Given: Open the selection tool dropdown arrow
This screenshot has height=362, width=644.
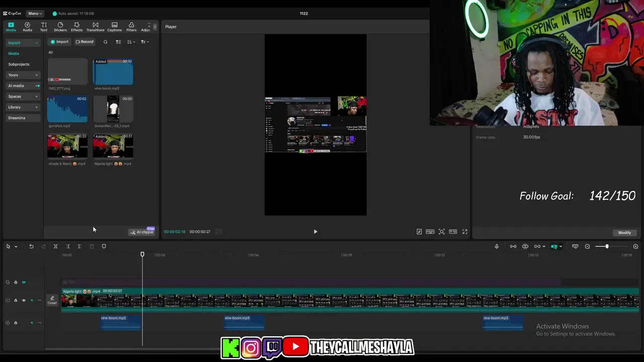Looking at the screenshot, I should pos(16,246).
